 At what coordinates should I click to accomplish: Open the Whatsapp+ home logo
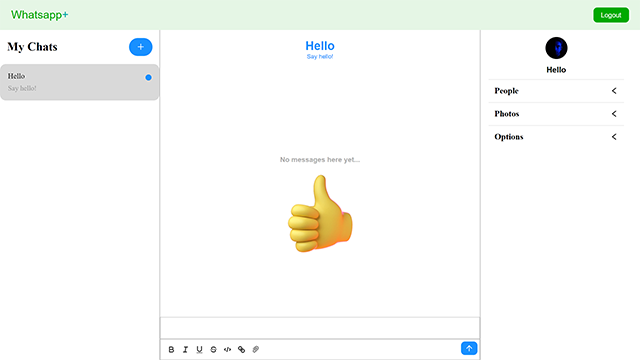coord(40,15)
